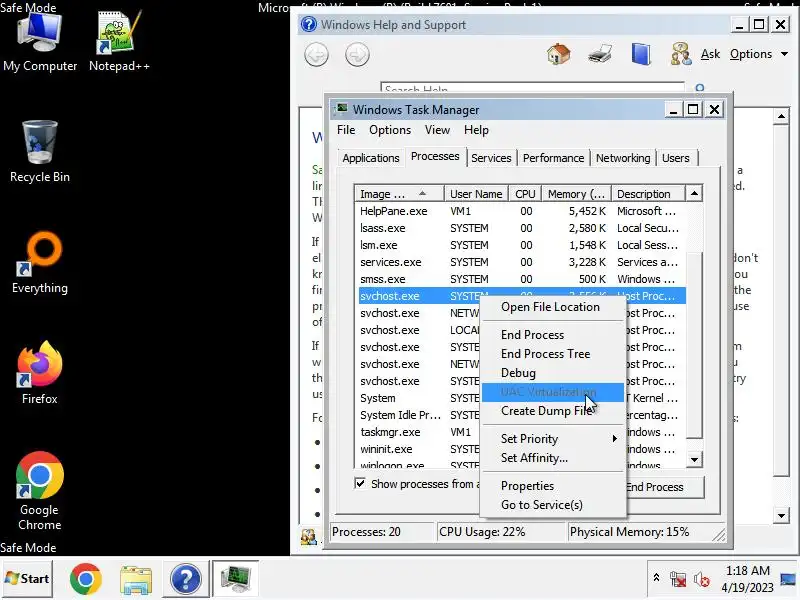Switch to Networking tab
Screen dimensions: 800x600
pos(623,158)
